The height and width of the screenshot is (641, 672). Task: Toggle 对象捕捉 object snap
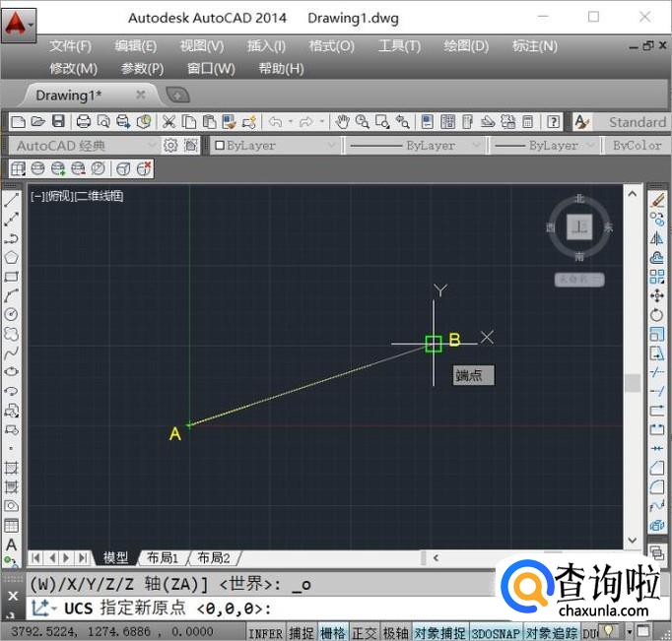click(x=439, y=633)
